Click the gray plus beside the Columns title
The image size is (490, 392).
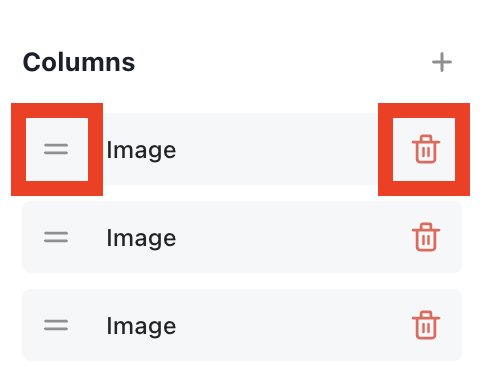(442, 62)
